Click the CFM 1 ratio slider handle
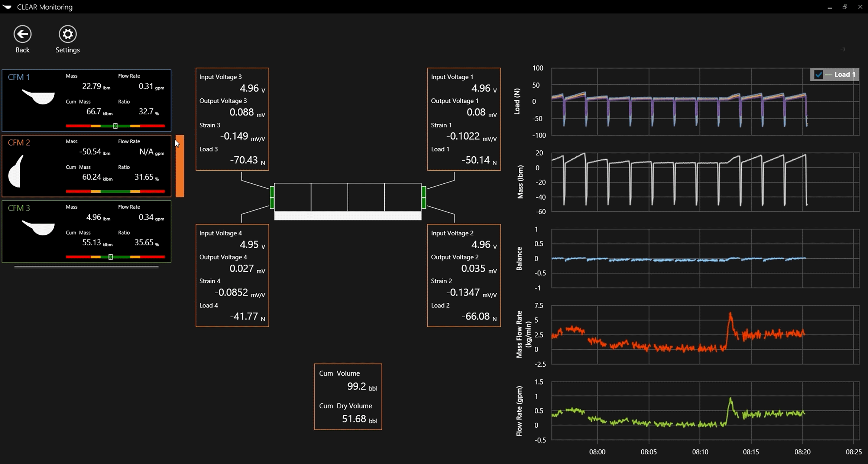The height and width of the screenshot is (464, 868). (115, 126)
